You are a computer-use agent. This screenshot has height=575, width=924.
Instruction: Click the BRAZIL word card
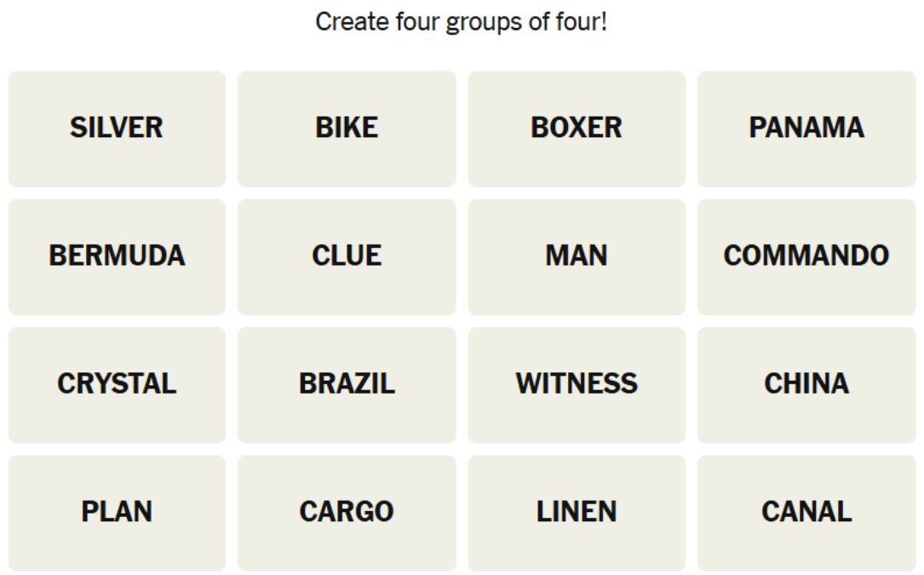point(347,384)
